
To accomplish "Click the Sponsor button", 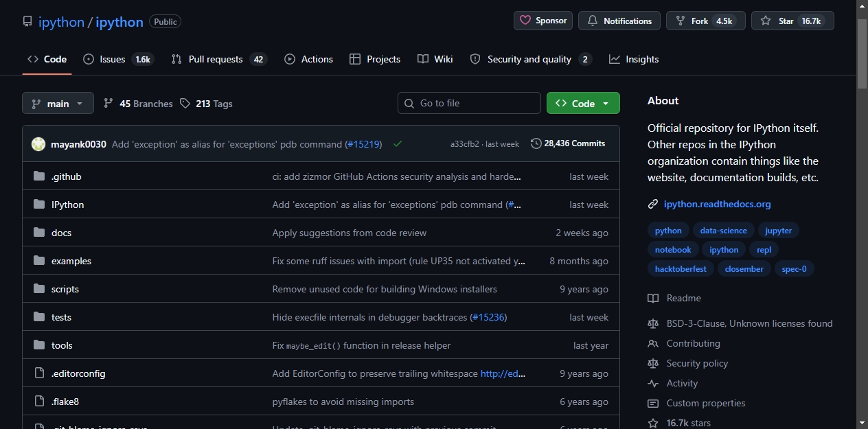I will coord(543,21).
